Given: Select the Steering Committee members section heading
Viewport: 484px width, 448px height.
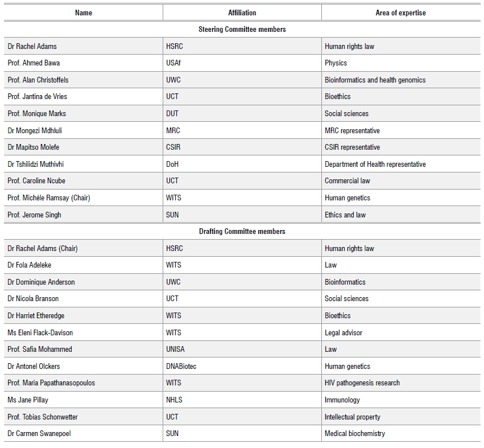Looking at the screenshot, I should tap(242, 30).
